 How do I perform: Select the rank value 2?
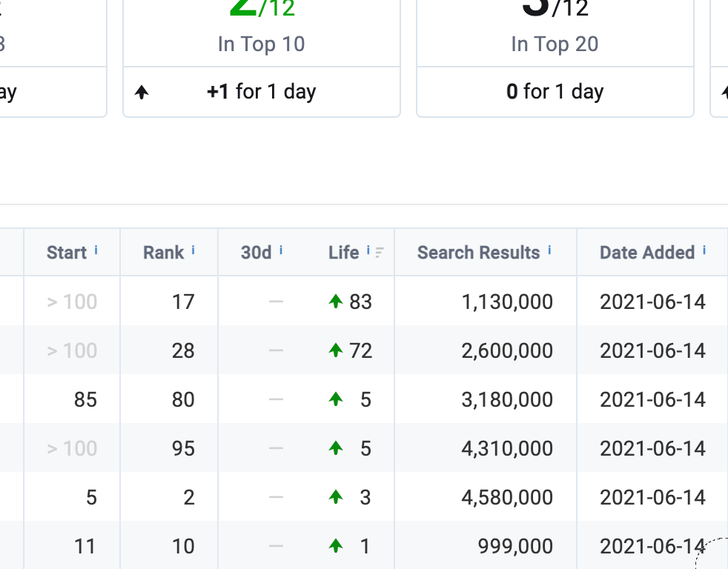pyautogui.click(x=189, y=498)
